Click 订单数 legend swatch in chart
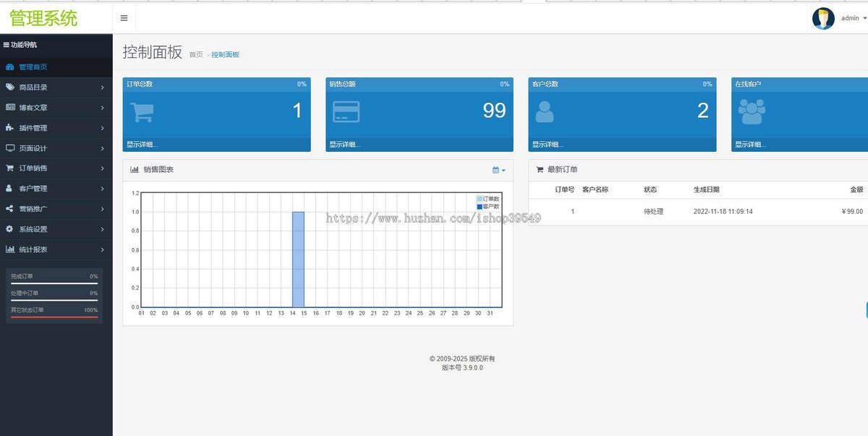The height and width of the screenshot is (436, 868). pos(479,199)
